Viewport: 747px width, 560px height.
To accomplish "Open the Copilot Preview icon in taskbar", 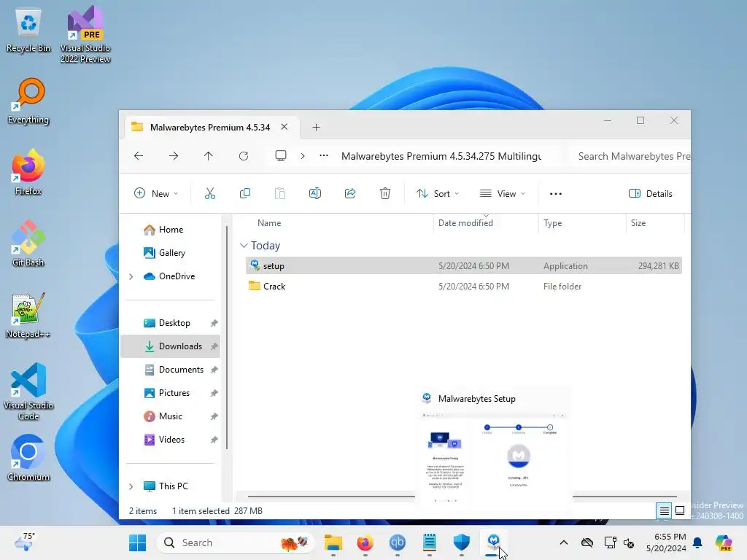I will pyautogui.click(x=724, y=542).
